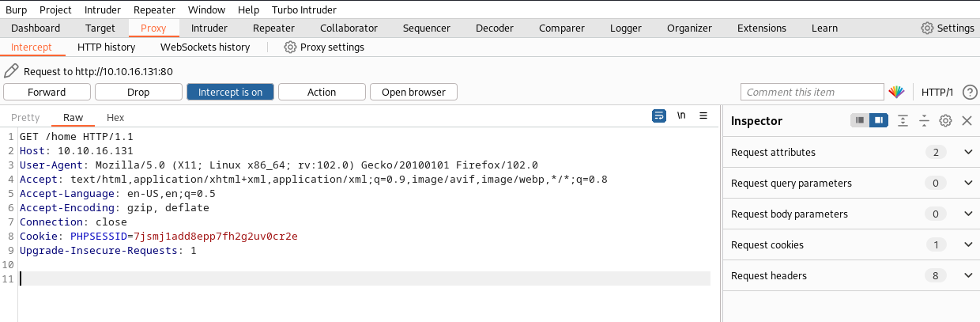980x322 pixels.
Task: Expand Request headers section
Action: (x=969, y=275)
